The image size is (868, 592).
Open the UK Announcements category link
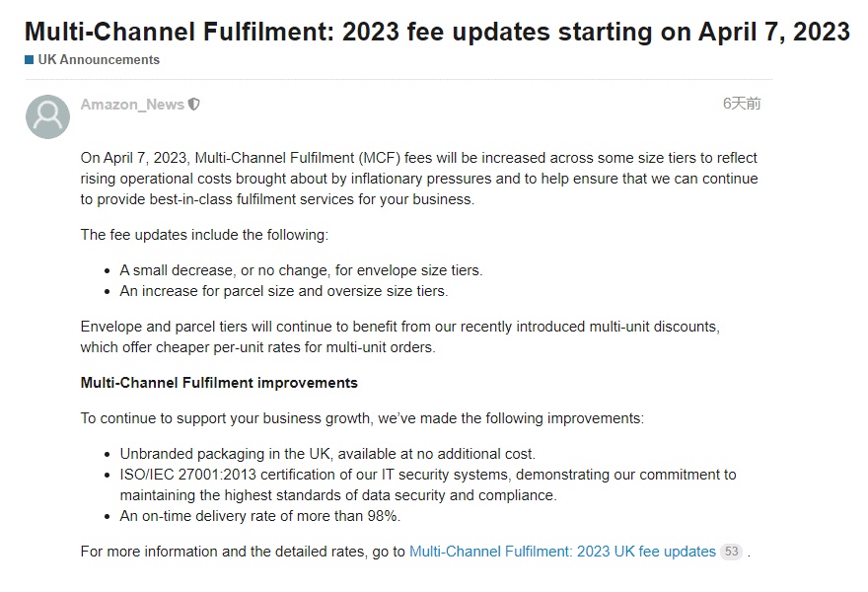[99, 60]
